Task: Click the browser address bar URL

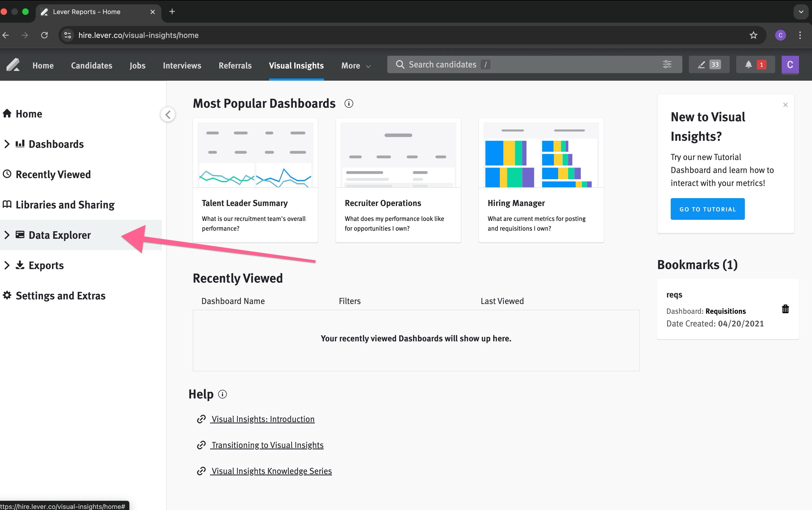Action: tap(139, 35)
